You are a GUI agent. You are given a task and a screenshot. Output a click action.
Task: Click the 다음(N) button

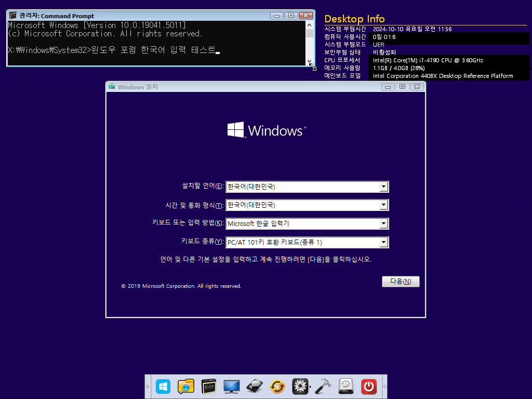click(x=401, y=281)
